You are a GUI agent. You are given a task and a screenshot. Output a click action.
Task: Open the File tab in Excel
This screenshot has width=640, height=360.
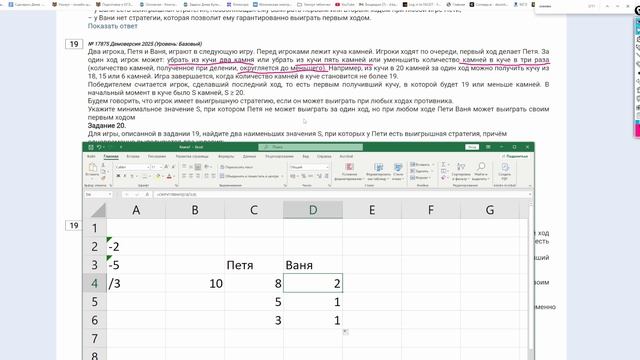point(91,156)
